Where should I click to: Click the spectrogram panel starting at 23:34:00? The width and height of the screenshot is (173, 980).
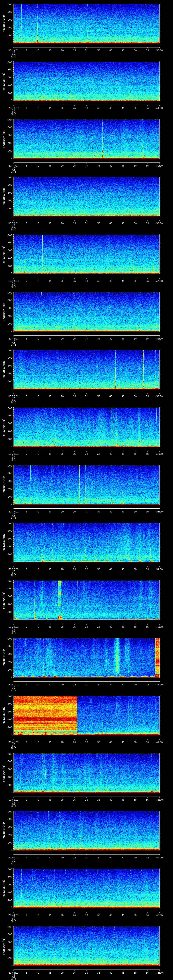coord(87,312)
